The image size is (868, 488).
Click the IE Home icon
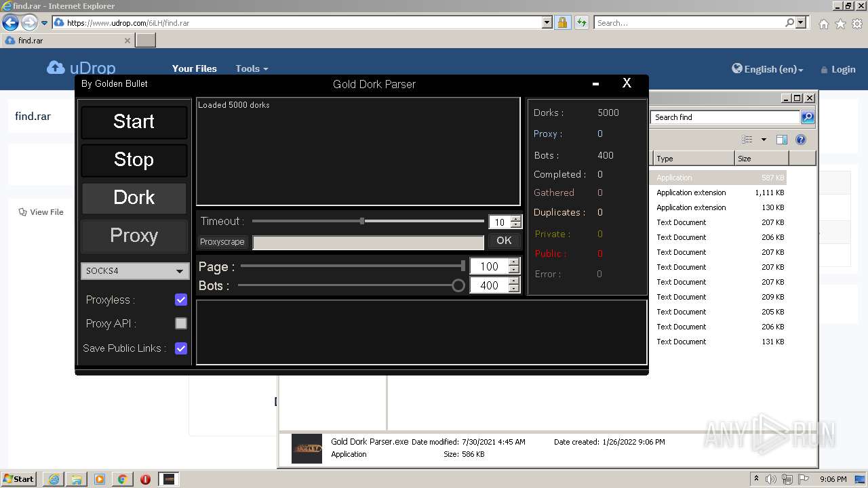823,24
